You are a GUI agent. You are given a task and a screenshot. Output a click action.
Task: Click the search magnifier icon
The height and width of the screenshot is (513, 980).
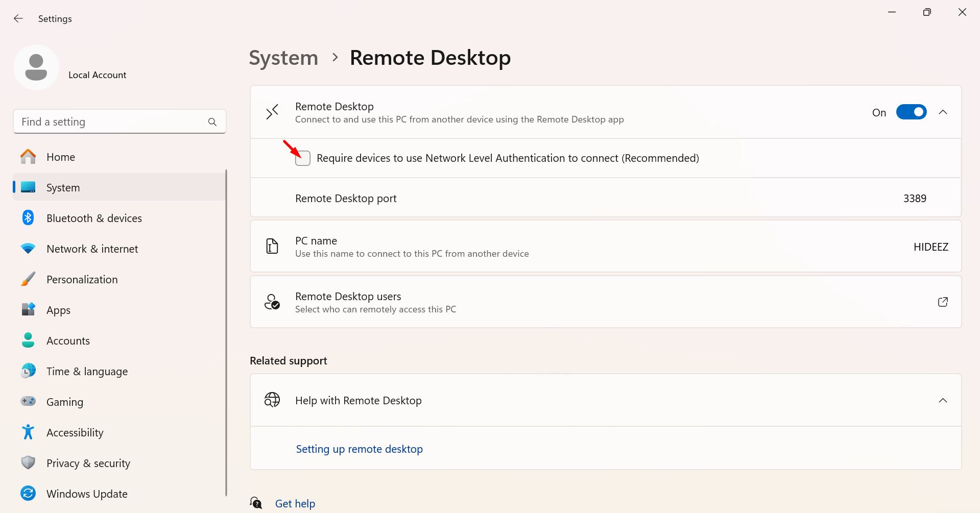click(x=212, y=122)
